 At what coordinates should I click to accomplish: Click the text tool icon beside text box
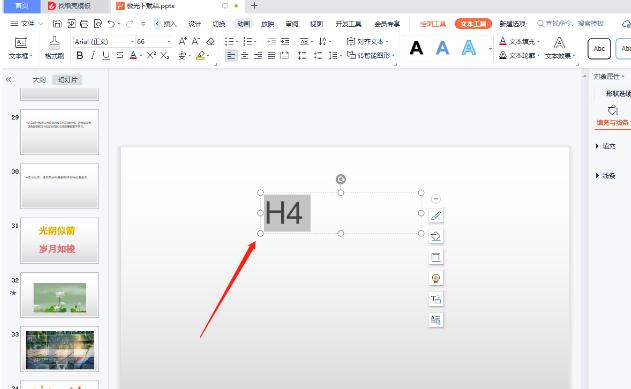(436, 299)
